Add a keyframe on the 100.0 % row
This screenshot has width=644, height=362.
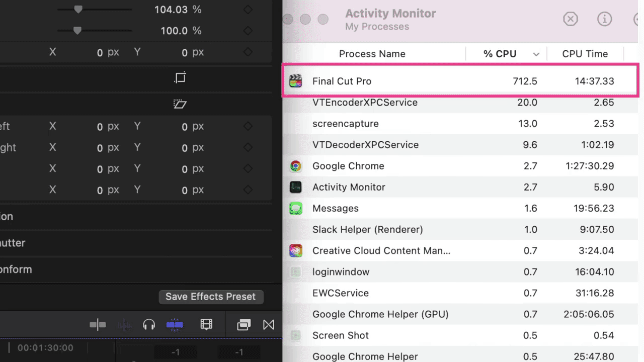click(x=248, y=31)
